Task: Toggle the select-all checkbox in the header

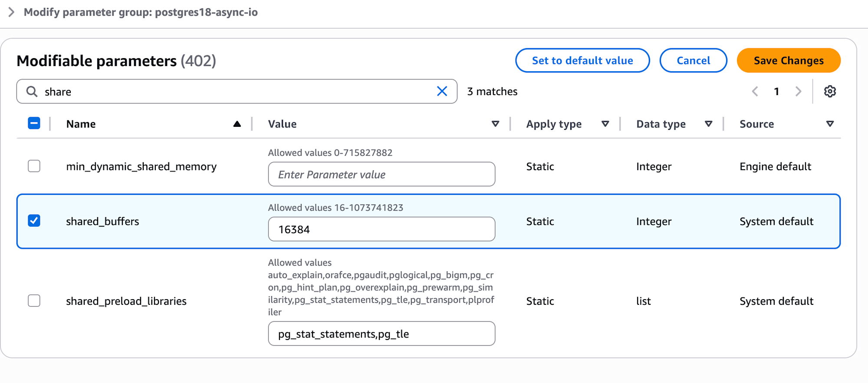Action: (x=34, y=124)
